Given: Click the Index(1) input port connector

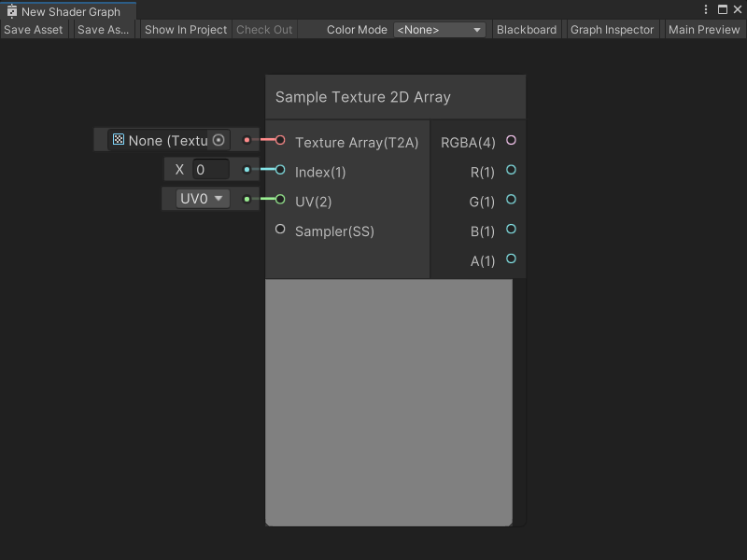Looking at the screenshot, I should click(279, 170).
